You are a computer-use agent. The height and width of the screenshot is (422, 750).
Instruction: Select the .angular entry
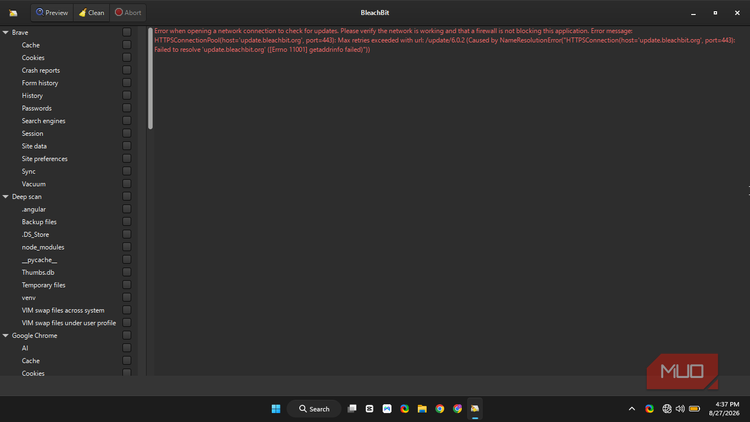(x=33, y=209)
